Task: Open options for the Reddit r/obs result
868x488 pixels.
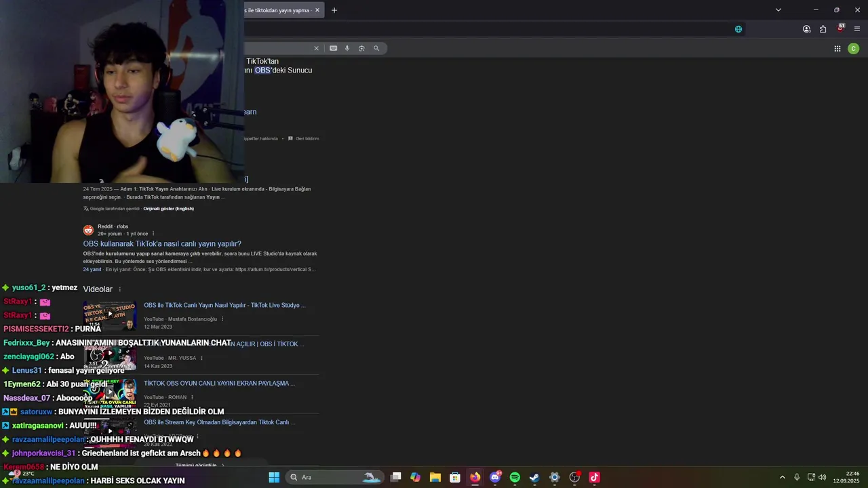Action: click(153, 234)
